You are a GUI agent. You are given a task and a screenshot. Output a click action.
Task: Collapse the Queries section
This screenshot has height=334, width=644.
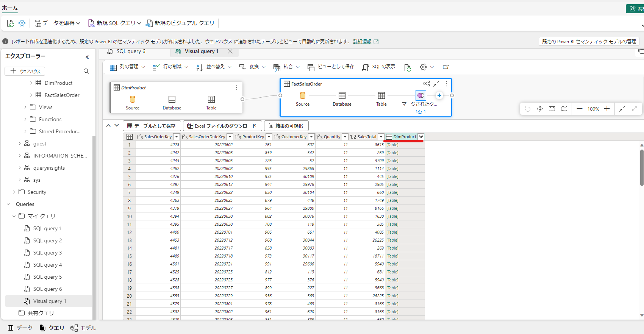(8, 204)
